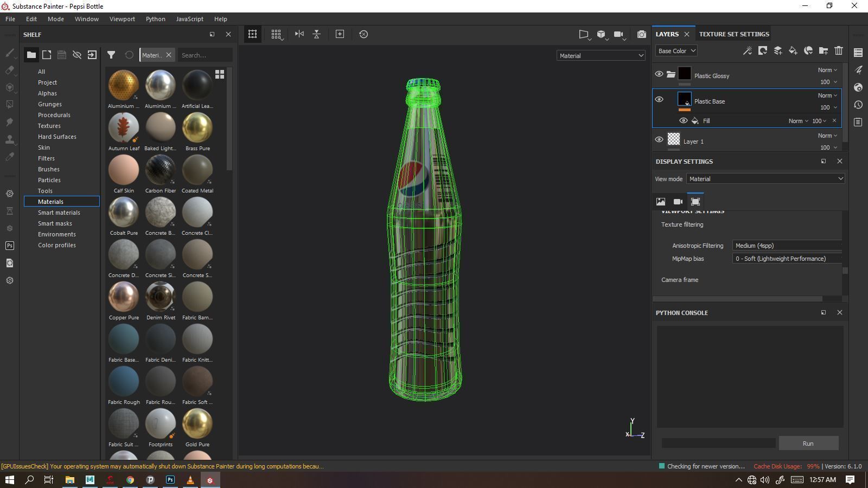Open the View mode dropdown in Display Settings

click(765, 178)
